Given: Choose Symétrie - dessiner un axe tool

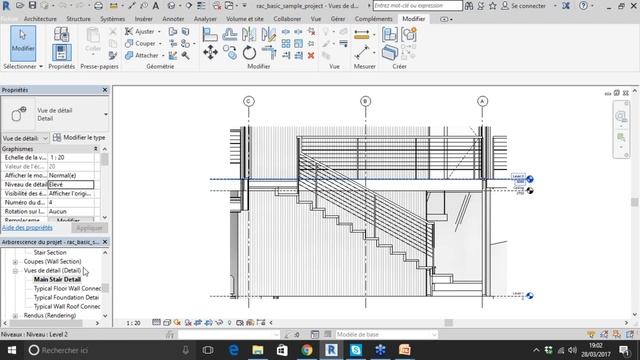Looking at the screenshot, I should (268, 34).
